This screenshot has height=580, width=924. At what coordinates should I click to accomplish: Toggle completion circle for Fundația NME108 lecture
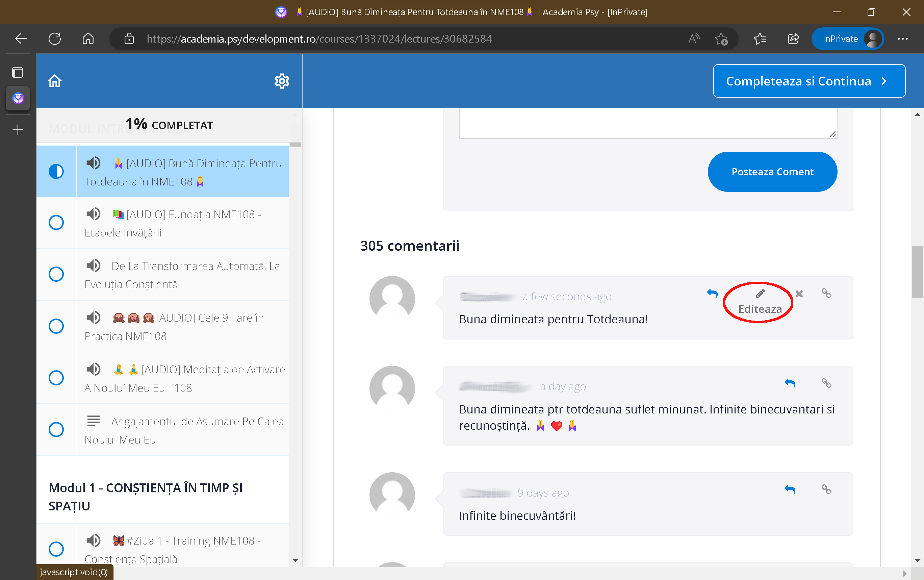point(56,223)
